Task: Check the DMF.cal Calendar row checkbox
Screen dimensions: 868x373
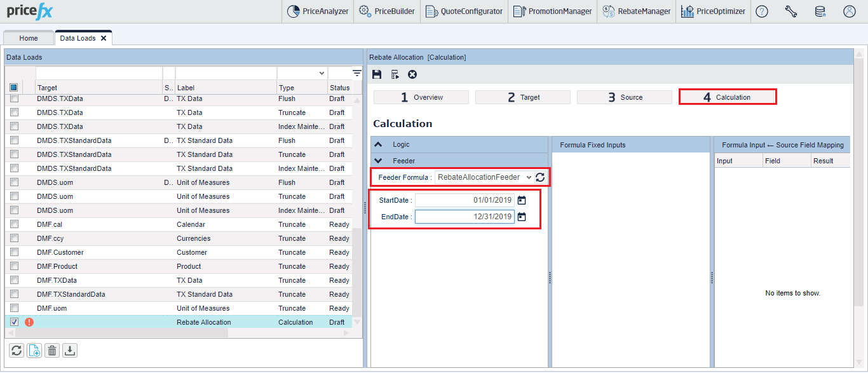Action: (x=14, y=224)
